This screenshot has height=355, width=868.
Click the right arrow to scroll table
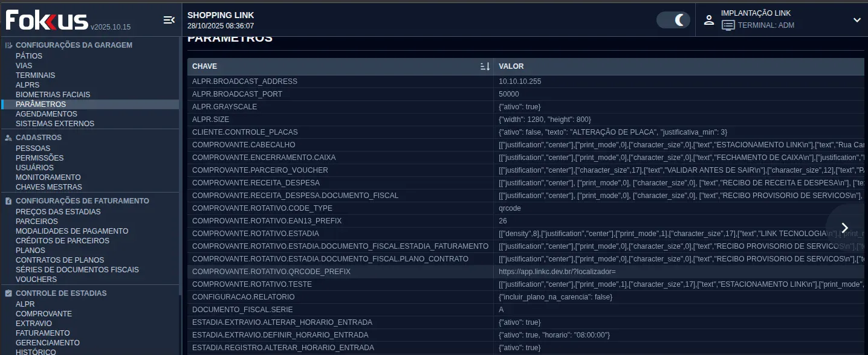point(845,228)
